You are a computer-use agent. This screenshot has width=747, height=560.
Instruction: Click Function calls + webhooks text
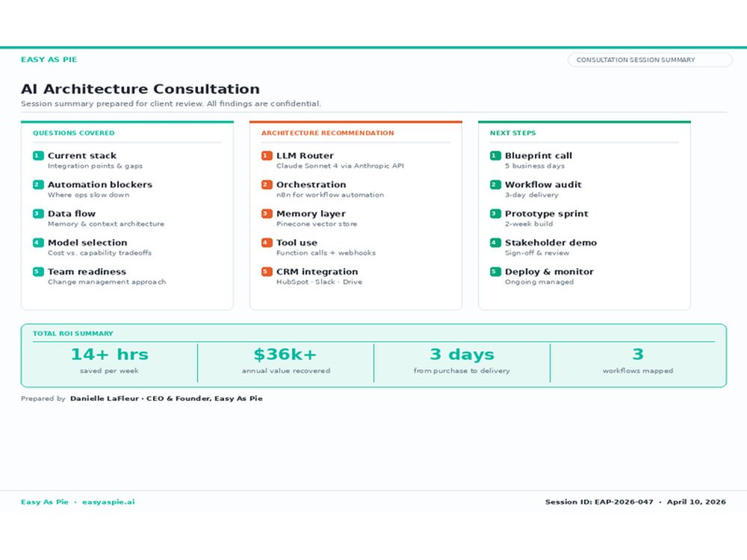coord(326,253)
